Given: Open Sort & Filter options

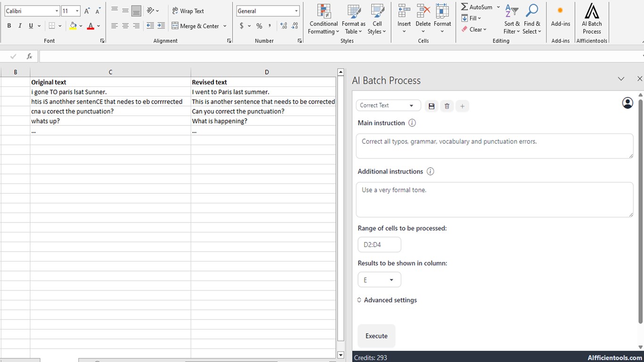Looking at the screenshot, I should [x=512, y=19].
